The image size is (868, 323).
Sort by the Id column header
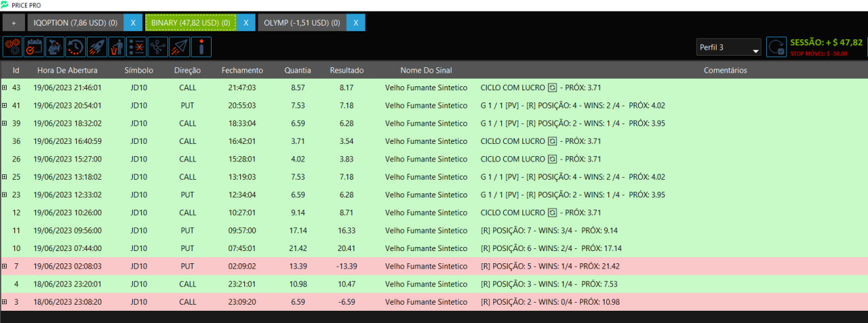pyautogui.click(x=16, y=70)
